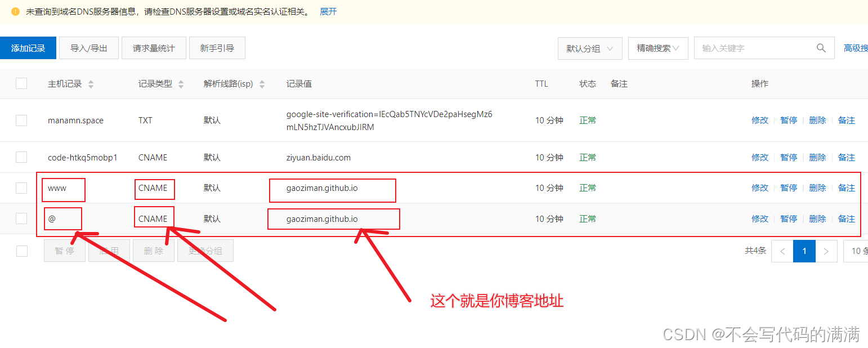This screenshot has width=868, height=348.
Task: Click the code-htkq5mobp1 host record text
Action: coord(83,158)
